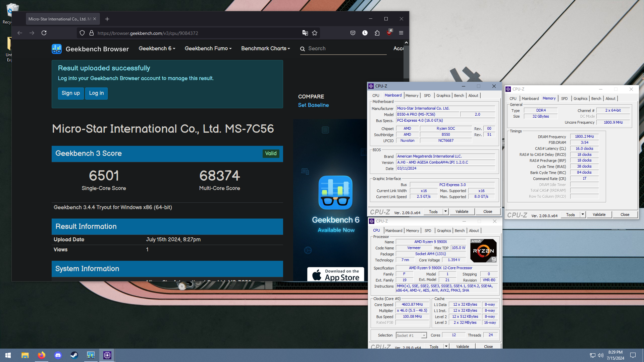This screenshot has height=362, width=644.
Task: Open the Firefox hamburger menu
Action: pyautogui.click(x=401, y=33)
